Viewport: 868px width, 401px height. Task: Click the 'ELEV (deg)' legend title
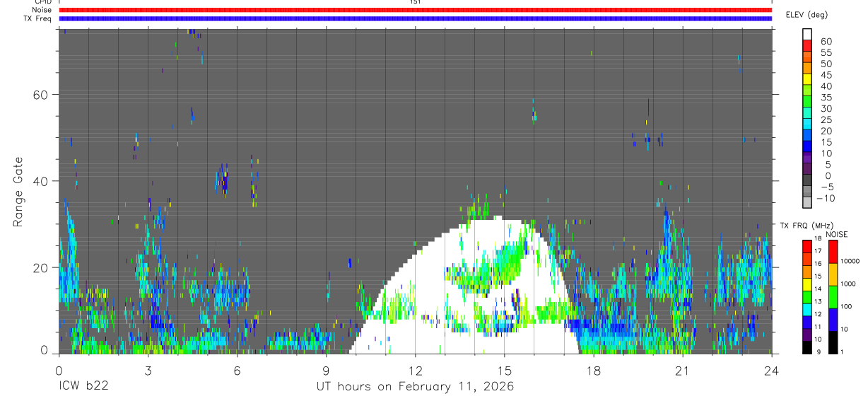(807, 15)
